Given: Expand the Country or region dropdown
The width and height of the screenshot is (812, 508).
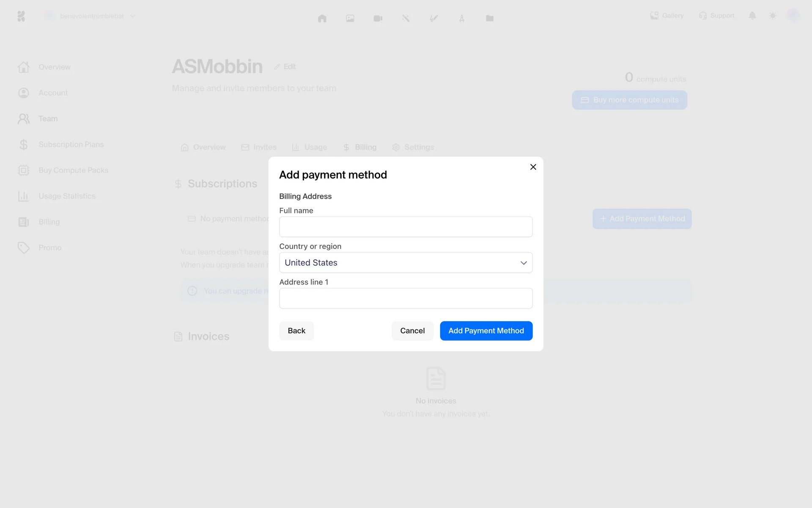Looking at the screenshot, I should 405,262.
